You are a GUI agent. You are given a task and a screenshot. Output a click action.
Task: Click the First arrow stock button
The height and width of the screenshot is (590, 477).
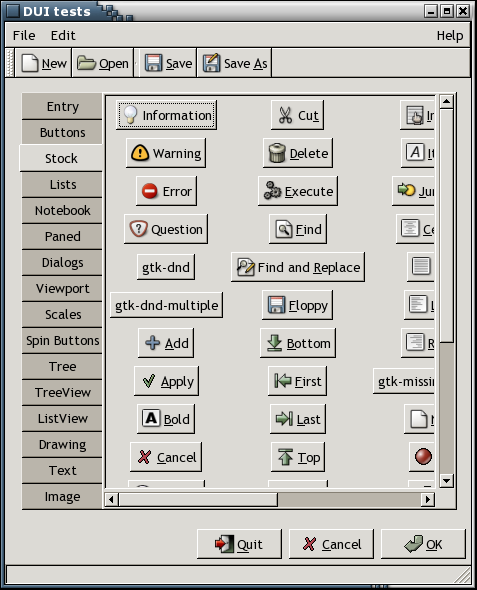[298, 381]
